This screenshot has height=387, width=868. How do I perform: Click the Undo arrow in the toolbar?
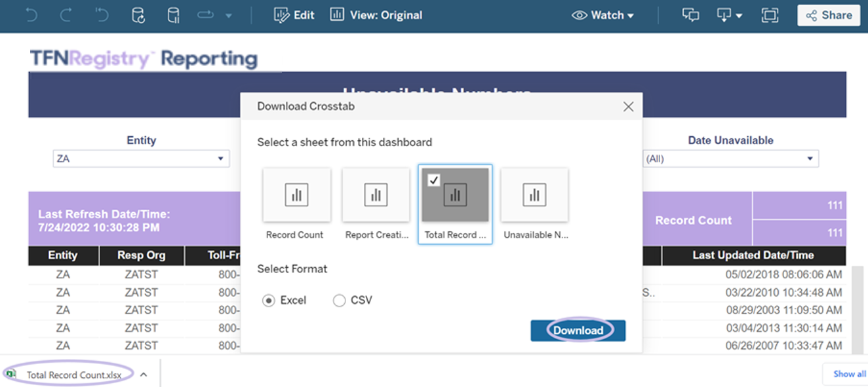click(x=31, y=15)
